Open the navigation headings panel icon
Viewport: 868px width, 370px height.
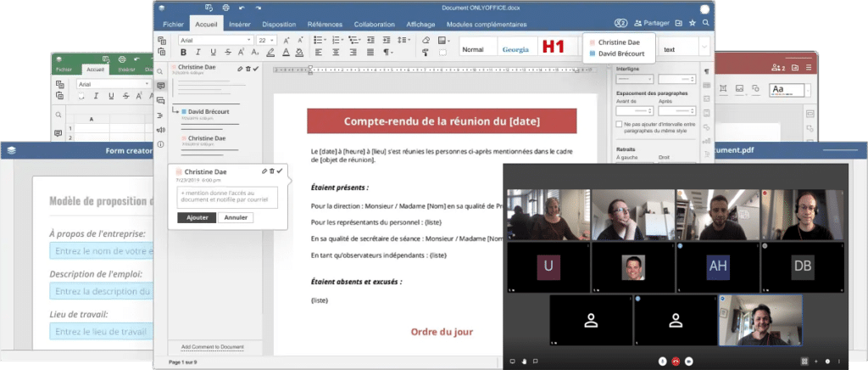(x=160, y=115)
